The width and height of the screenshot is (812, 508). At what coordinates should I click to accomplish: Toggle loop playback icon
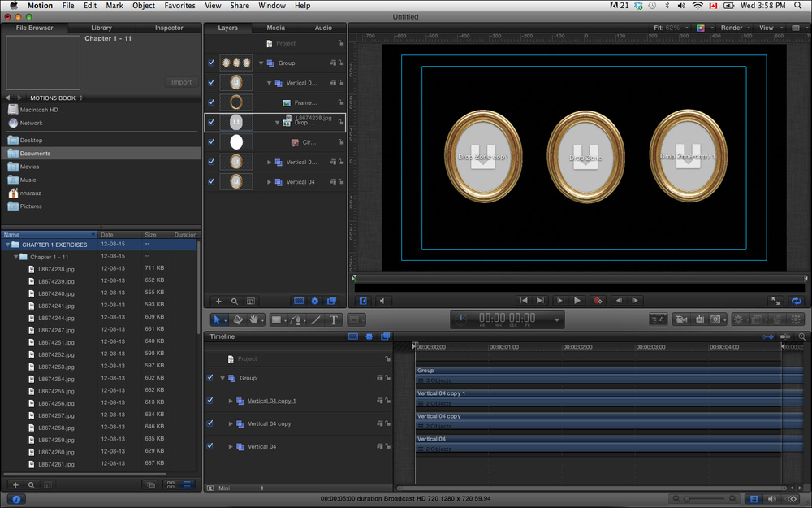[797, 301]
